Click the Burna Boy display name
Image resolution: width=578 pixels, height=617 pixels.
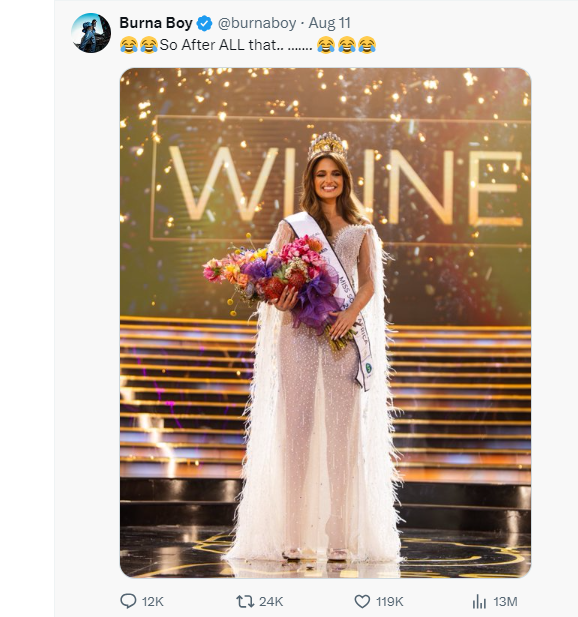(x=156, y=23)
